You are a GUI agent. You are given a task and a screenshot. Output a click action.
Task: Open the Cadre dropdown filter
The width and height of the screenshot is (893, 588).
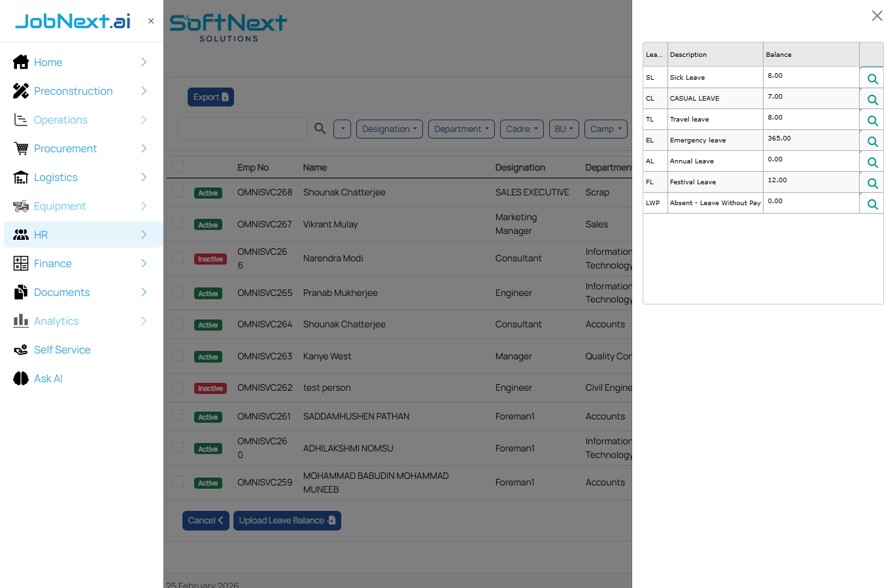coord(522,129)
